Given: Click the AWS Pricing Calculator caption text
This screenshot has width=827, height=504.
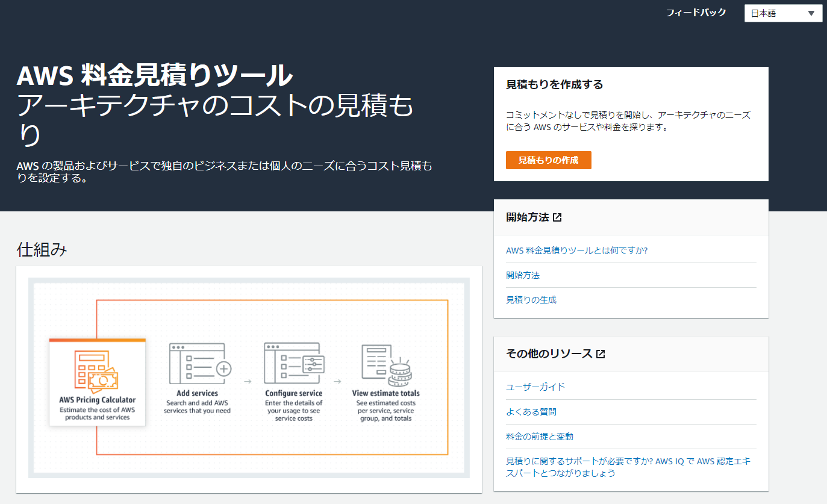Looking at the screenshot, I should coord(98,400).
